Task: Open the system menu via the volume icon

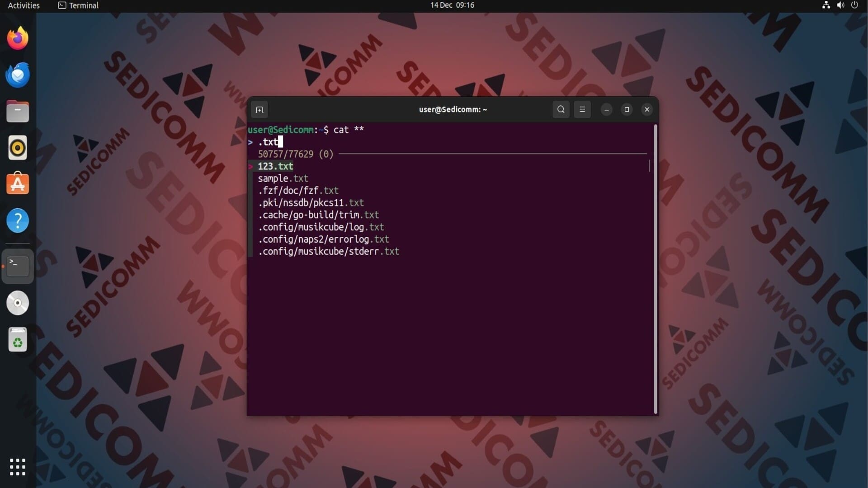Action: [x=840, y=5]
